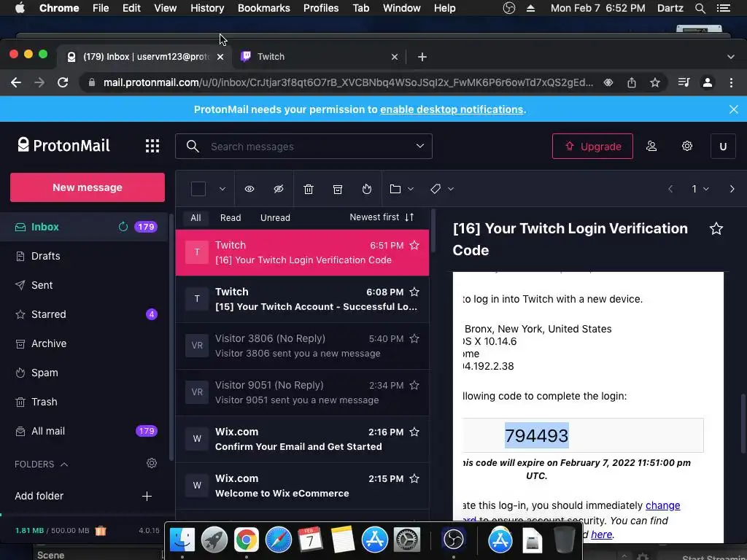Mark as read with eye icon

(249, 189)
